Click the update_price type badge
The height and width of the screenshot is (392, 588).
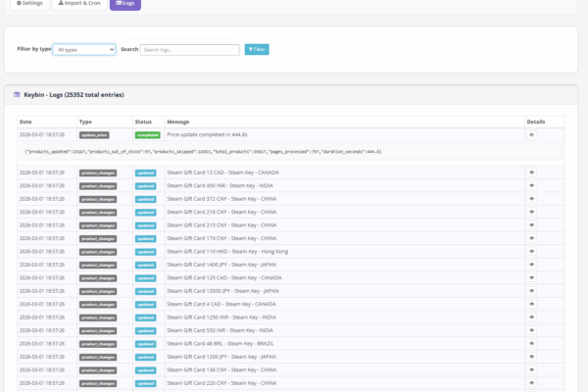coord(93,134)
